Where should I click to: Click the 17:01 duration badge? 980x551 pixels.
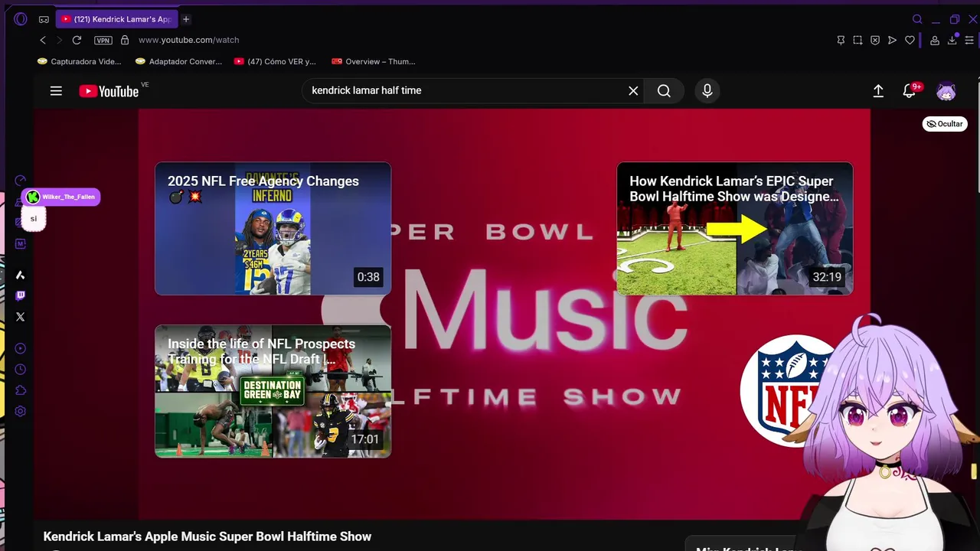point(365,439)
